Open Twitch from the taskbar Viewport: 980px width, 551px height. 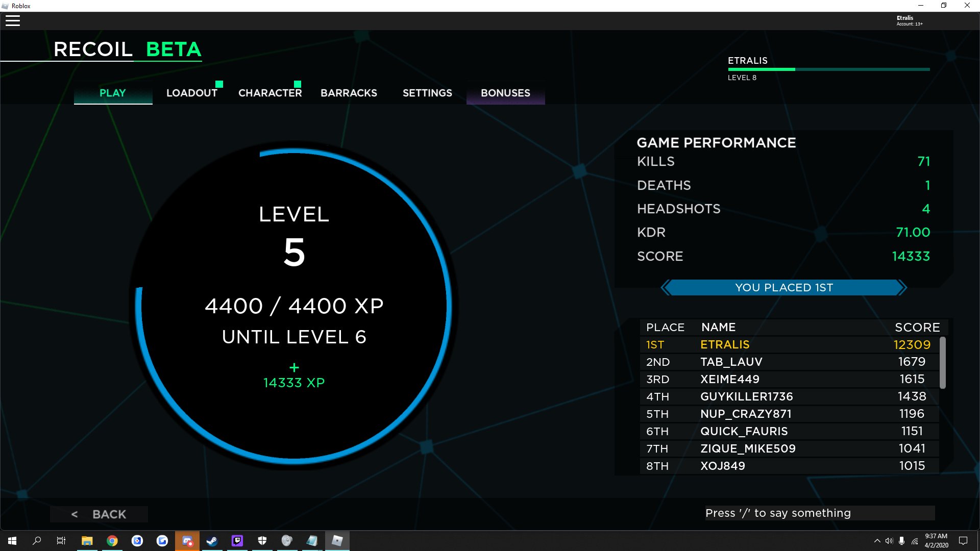coord(237,541)
